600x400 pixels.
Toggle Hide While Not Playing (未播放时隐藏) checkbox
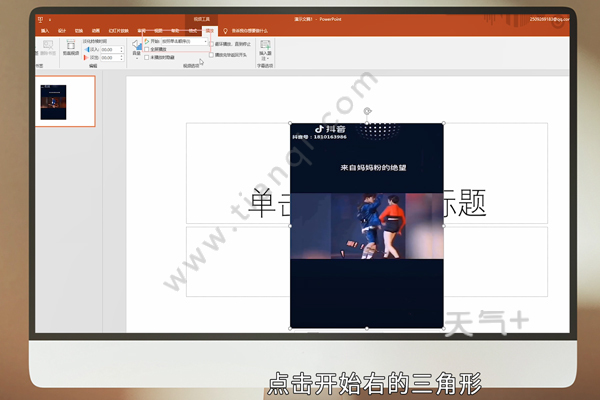tap(147, 57)
